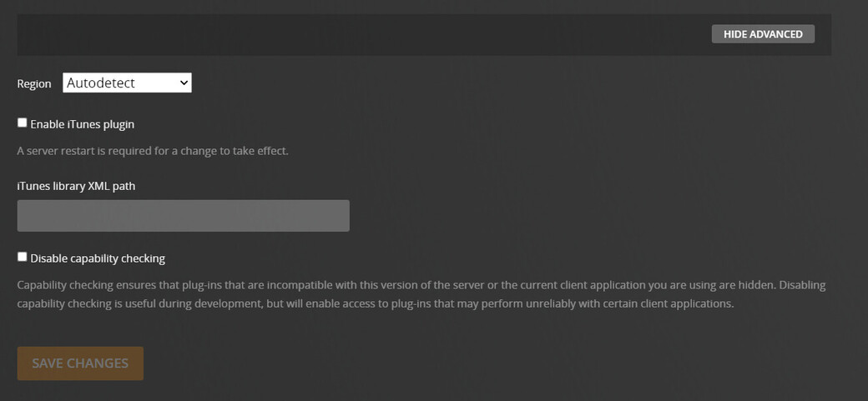Click the capability checking description paragraph
Image resolution: width=868 pixels, height=401 pixels.
(x=421, y=294)
